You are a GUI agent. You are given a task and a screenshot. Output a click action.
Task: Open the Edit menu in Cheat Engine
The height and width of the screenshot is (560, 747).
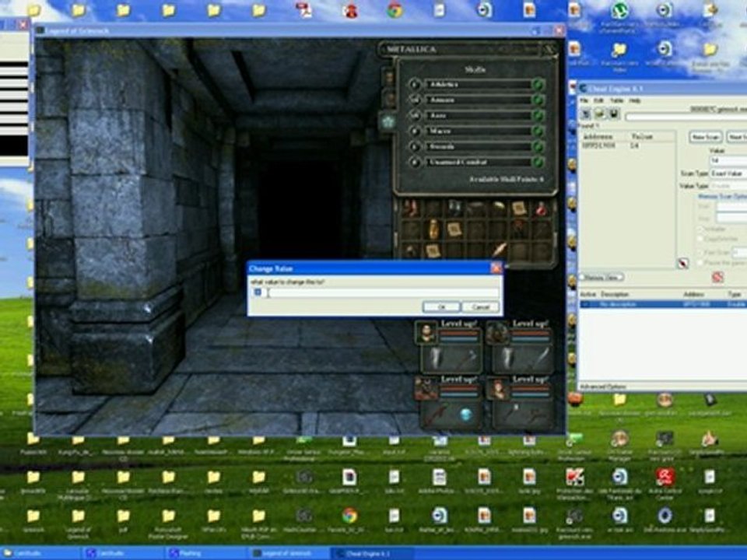point(599,100)
